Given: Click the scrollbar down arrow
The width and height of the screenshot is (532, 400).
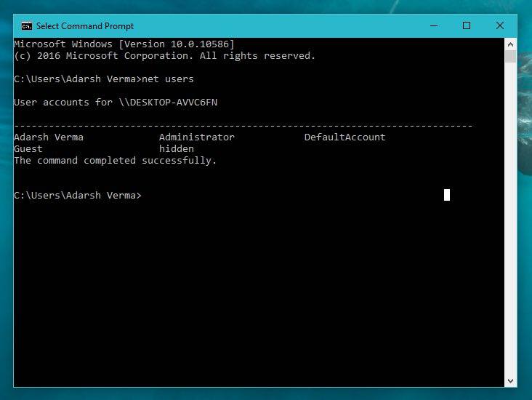Looking at the screenshot, I should 511,380.
